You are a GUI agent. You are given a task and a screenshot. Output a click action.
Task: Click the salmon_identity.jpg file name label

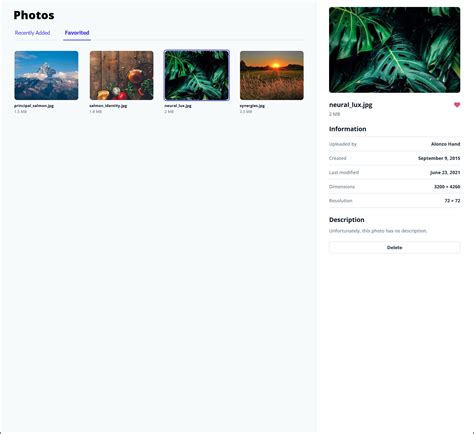pyautogui.click(x=108, y=106)
